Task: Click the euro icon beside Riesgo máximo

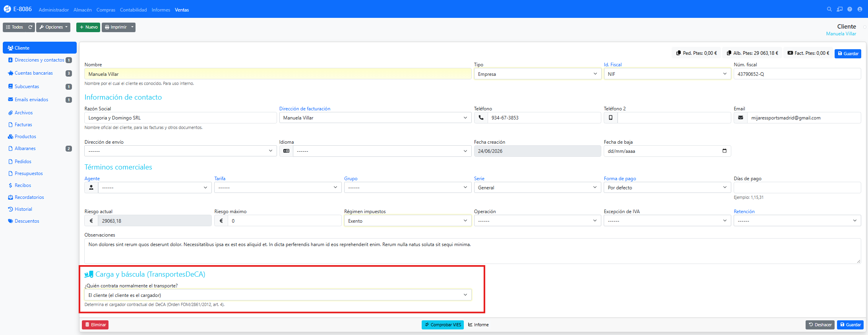Action: click(221, 221)
